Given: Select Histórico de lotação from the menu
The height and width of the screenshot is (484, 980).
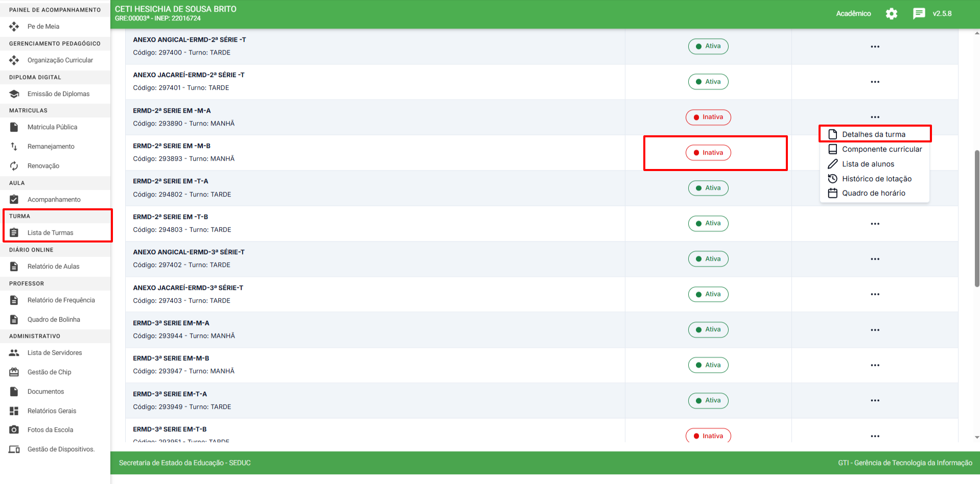Looking at the screenshot, I should pos(876,179).
